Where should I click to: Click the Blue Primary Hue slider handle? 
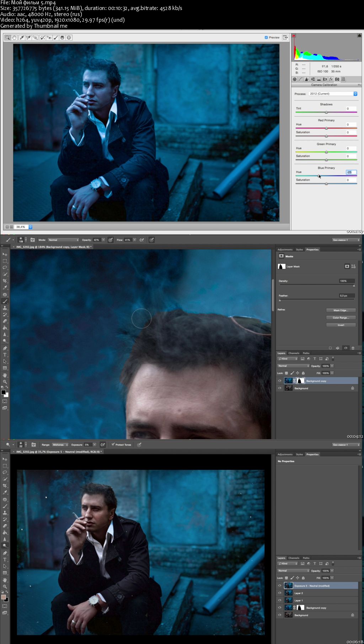pos(318,176)
